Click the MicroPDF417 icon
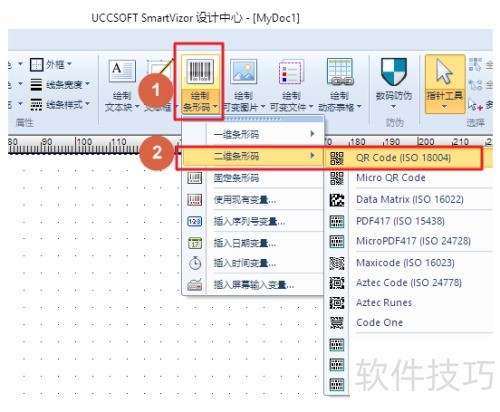Screen dimensions: 500x412 click(x=337, y=241)
